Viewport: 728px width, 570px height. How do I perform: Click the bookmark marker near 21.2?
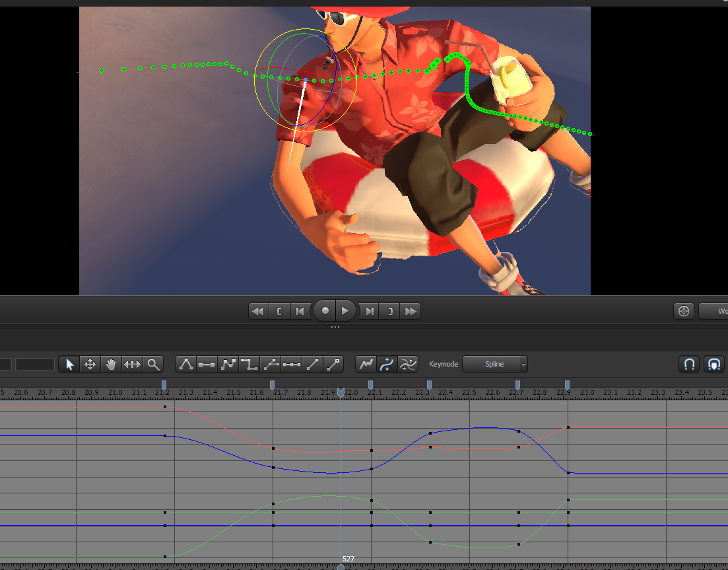tap(164, 384)
